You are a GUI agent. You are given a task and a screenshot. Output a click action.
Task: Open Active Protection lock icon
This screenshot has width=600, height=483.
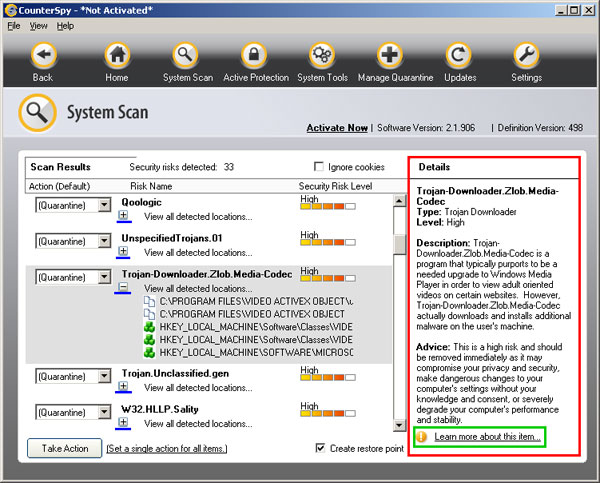coord(254,55)
